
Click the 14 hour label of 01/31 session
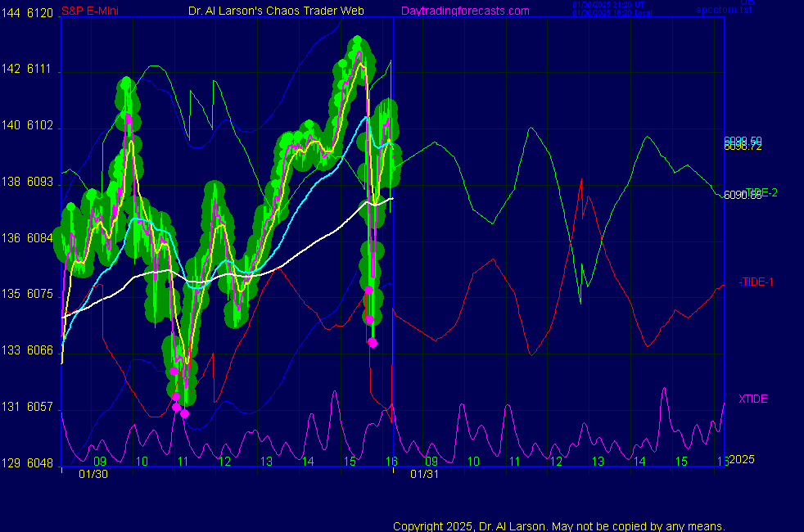click(639, 462)
